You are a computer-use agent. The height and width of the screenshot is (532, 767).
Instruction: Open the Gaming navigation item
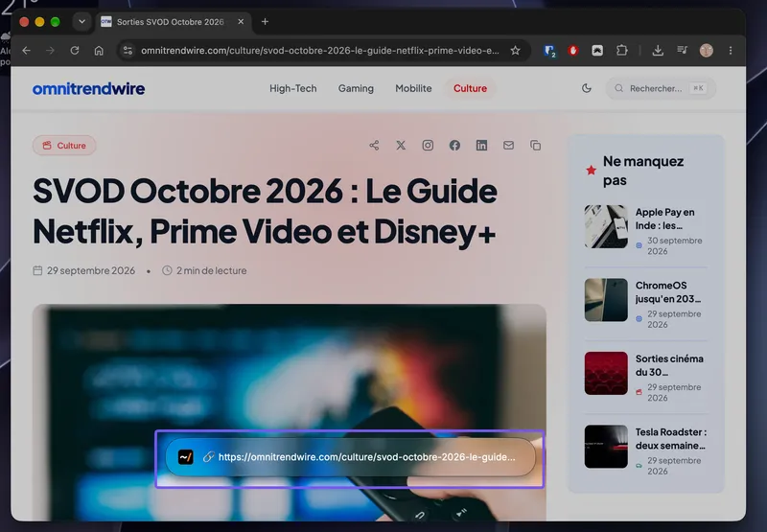356,88
